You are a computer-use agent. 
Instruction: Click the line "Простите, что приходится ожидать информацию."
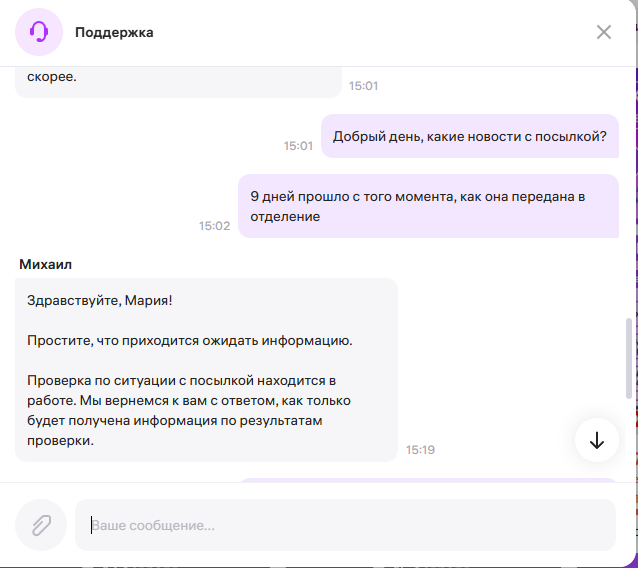point(189,341)
